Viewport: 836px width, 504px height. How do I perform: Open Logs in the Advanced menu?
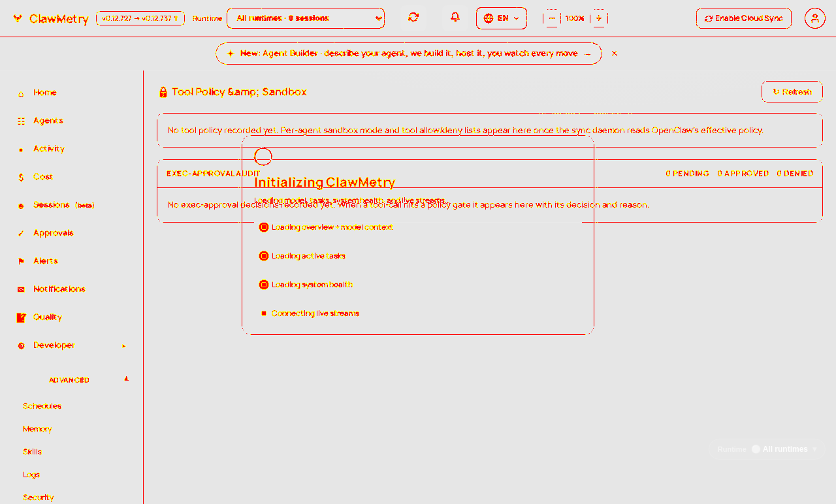click(x=31, y=475)
